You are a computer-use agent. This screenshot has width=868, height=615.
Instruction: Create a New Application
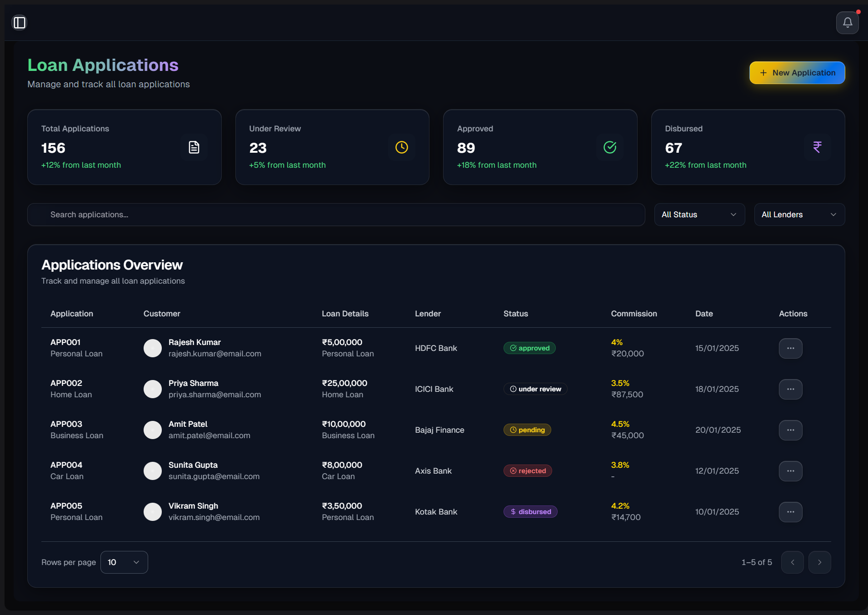pos(797,73)
